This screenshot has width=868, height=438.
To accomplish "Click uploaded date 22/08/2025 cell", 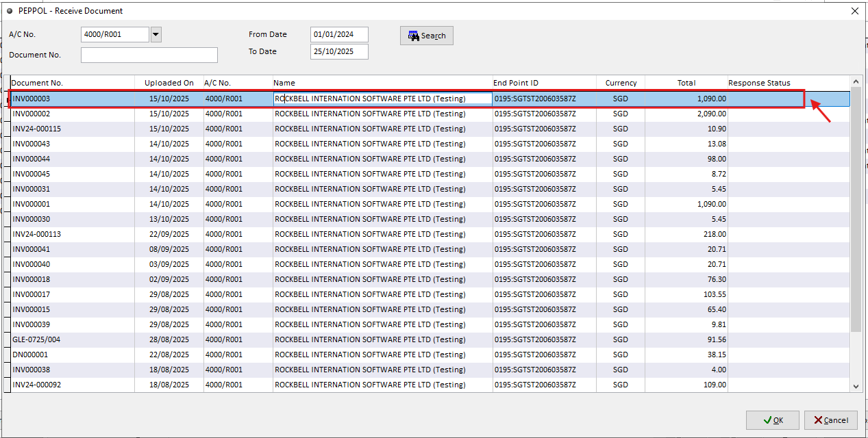I will 169,355.
